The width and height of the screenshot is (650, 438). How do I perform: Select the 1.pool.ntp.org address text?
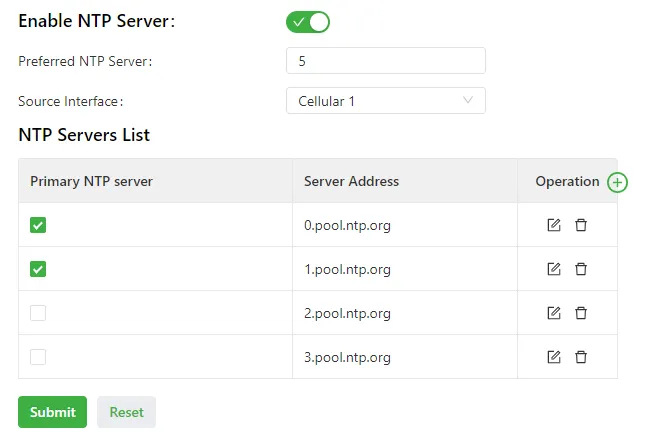tap(347, 269)
